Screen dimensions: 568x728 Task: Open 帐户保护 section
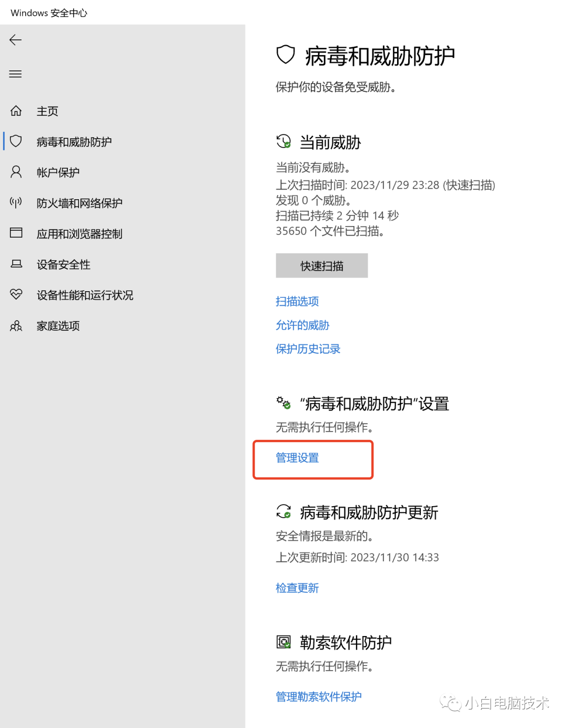pos(58,172)
